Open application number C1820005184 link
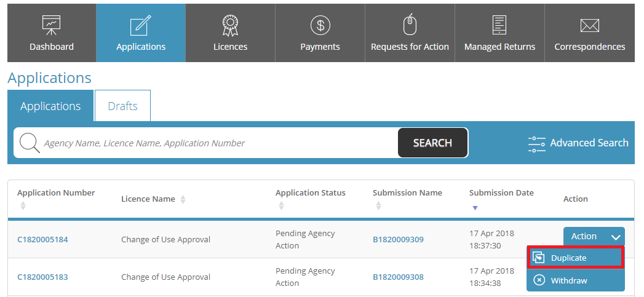644x297 pixels. [x=42, y=240]
